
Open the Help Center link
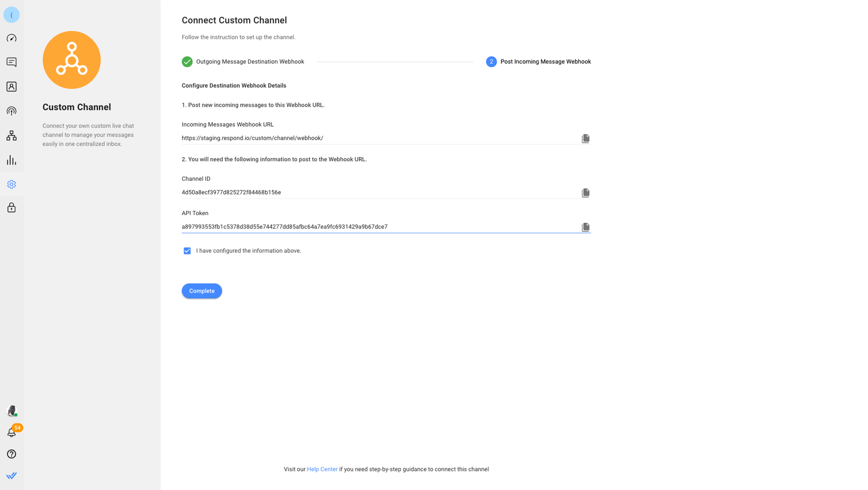(322, 469)
